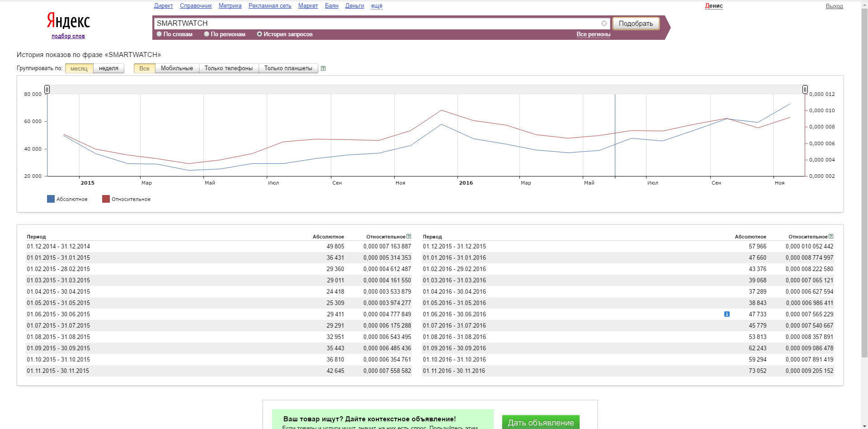Image resolution: width=868 pixels, height=429 pixels.
Task: Toggle the blue Абсолютное legend swatch
Action: pos(51,199)
